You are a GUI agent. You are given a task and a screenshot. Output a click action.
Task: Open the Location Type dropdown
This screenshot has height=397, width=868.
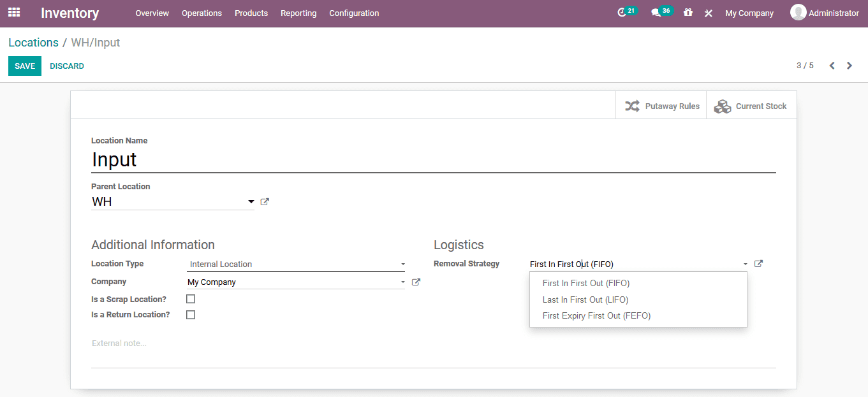296,264
